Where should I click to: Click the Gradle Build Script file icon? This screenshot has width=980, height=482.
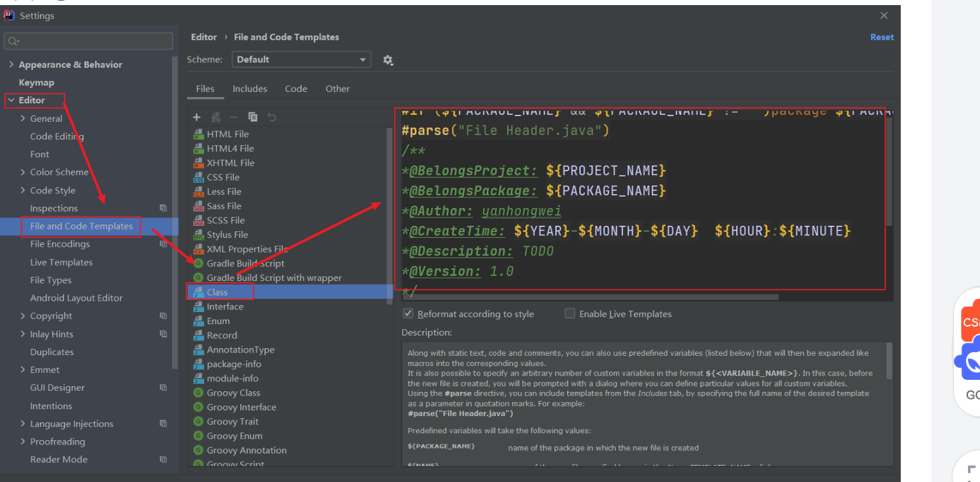(198, 263)
